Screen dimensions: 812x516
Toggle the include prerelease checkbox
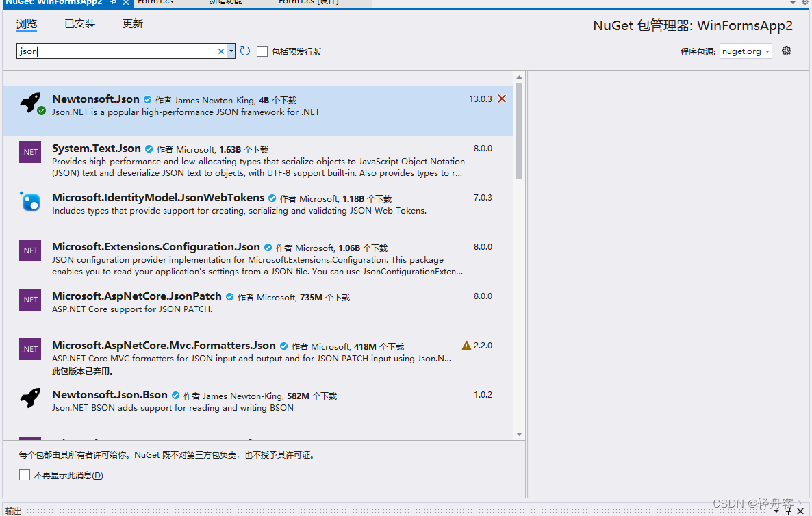[262, 51]
